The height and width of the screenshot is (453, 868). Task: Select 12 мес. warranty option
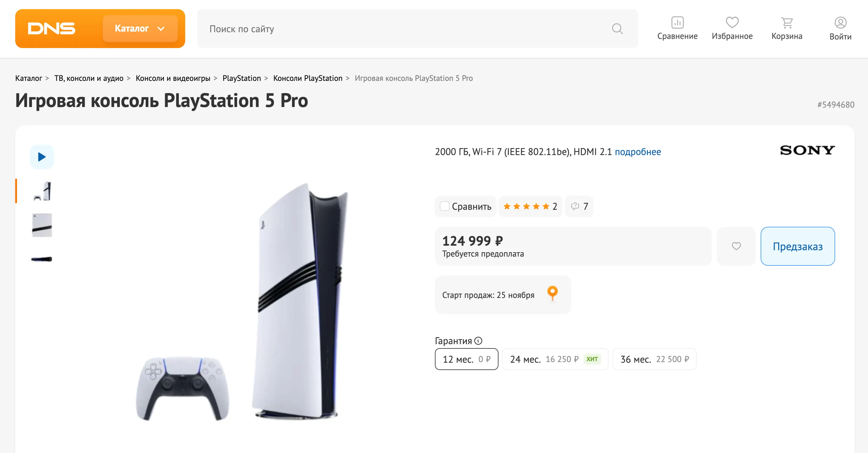[466, 359]
